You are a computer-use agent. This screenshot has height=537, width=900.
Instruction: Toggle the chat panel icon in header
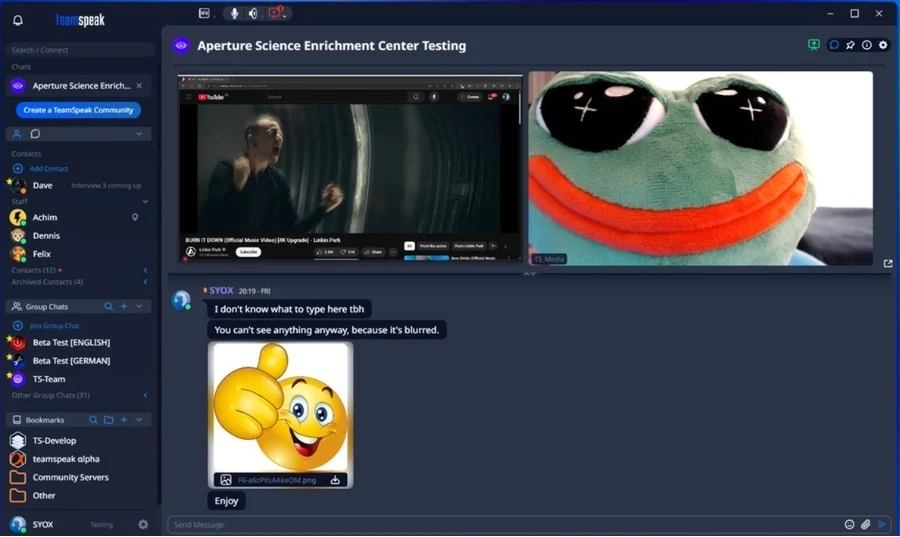click(834, 45)
